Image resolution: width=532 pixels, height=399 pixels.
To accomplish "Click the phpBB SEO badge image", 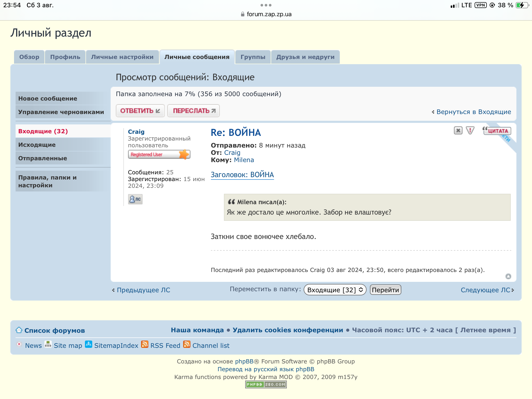I will tap(266, 384).
